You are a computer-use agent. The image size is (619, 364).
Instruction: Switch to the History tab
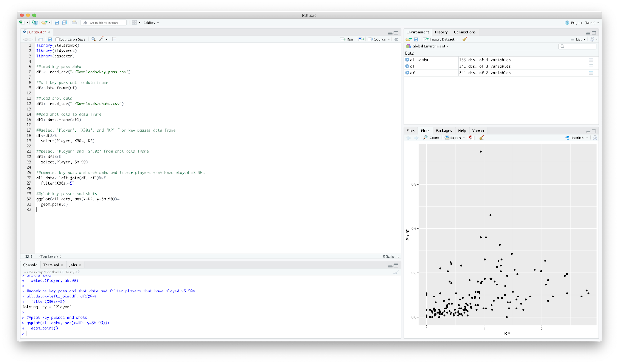click(x=441, y=32)
